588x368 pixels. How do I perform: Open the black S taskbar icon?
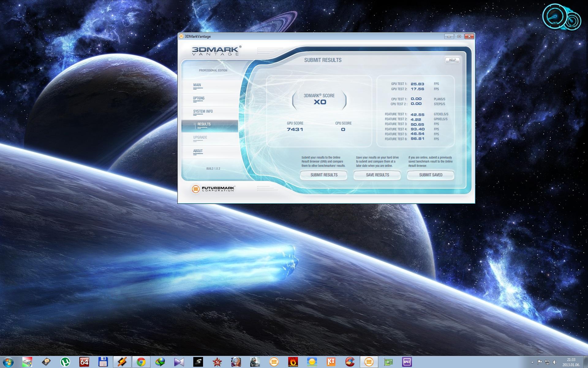pyautogui.click(x=198, y=362)
